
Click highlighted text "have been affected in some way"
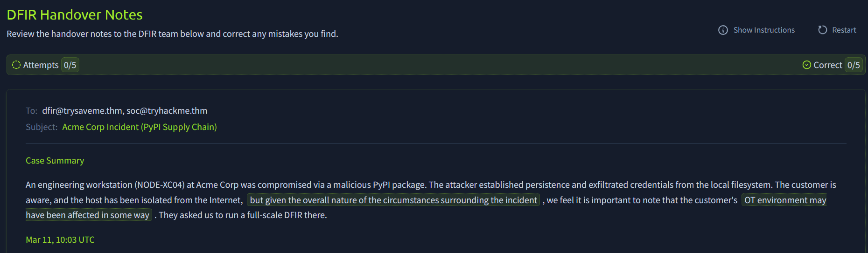[88, 215]
